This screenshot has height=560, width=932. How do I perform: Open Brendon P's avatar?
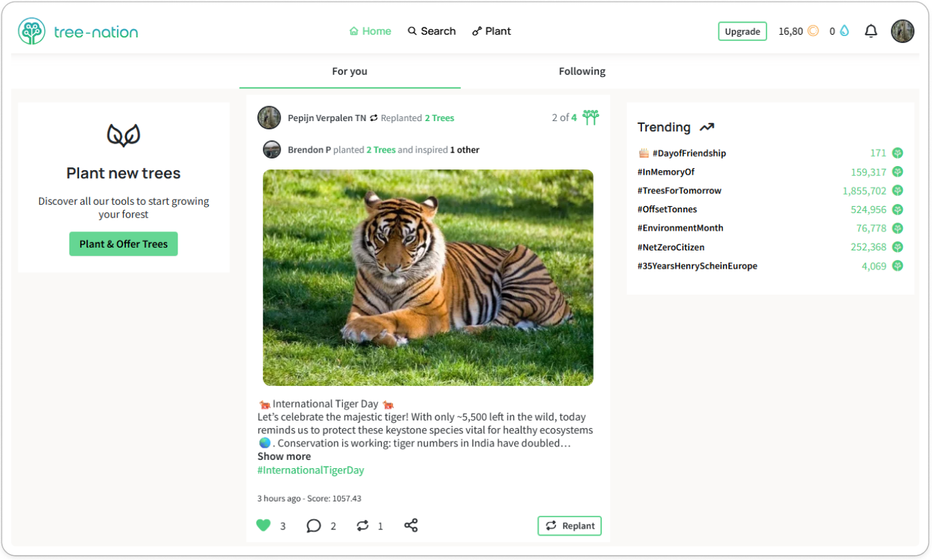[272, 150]
